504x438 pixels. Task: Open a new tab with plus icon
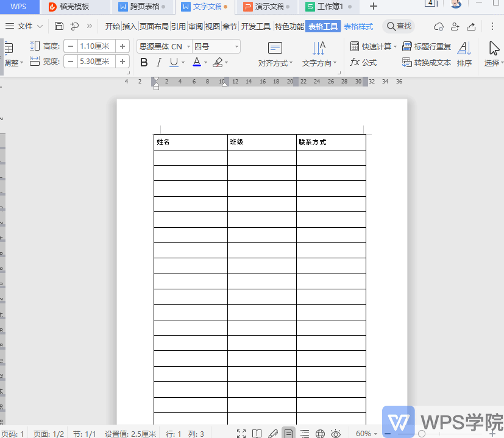point(373,7)
